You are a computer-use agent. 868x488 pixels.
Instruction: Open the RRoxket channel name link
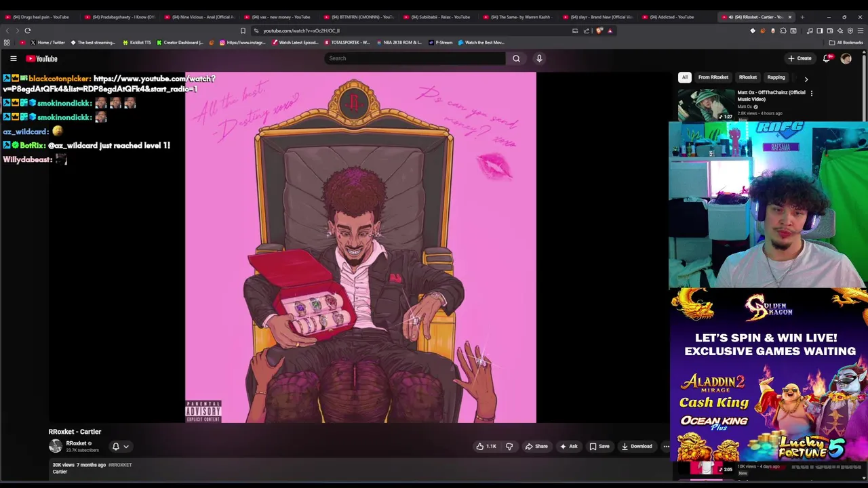[76, 443]
